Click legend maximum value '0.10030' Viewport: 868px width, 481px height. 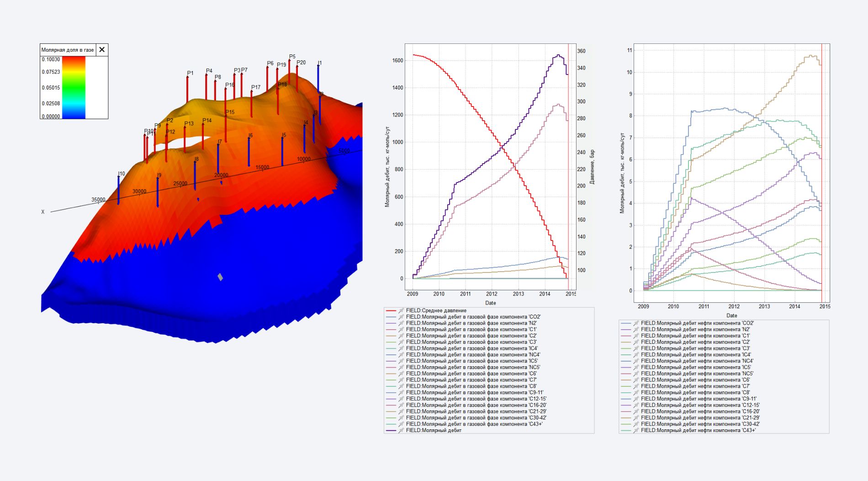pos(51,59)
